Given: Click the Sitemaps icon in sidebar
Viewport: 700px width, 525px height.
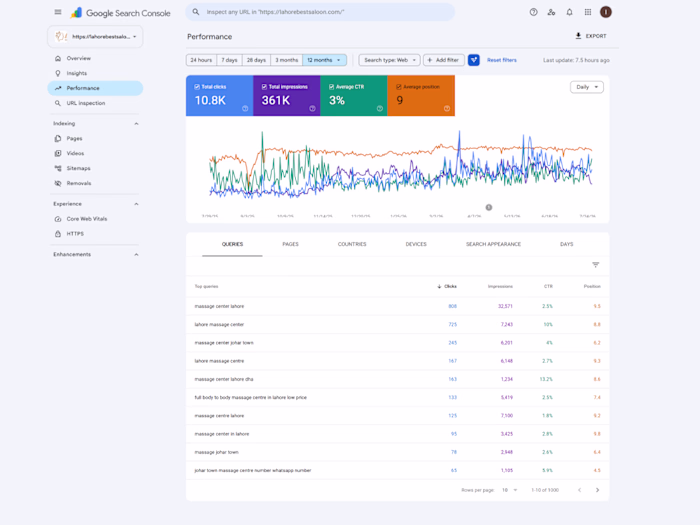Looking at the screenshot, I should point(58,168).
